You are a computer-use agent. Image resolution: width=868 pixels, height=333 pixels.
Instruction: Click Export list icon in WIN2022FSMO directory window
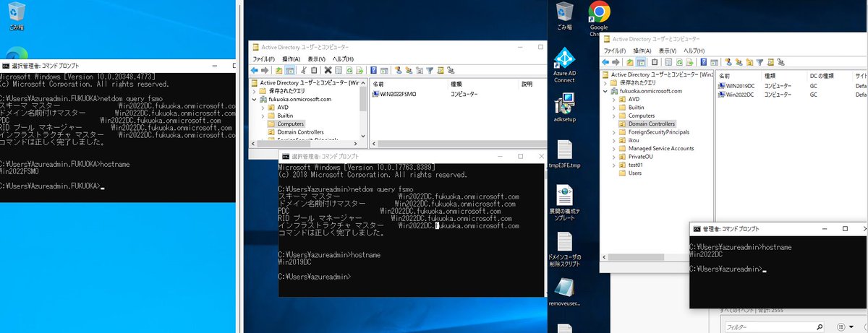360,70
